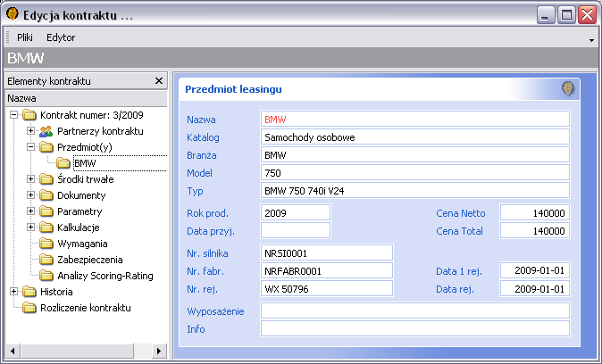This screenshot has width=602, height=364.
Task: Click the tree scrollbar right arrow
Action: pyautogui.click(x=159, y=351)
